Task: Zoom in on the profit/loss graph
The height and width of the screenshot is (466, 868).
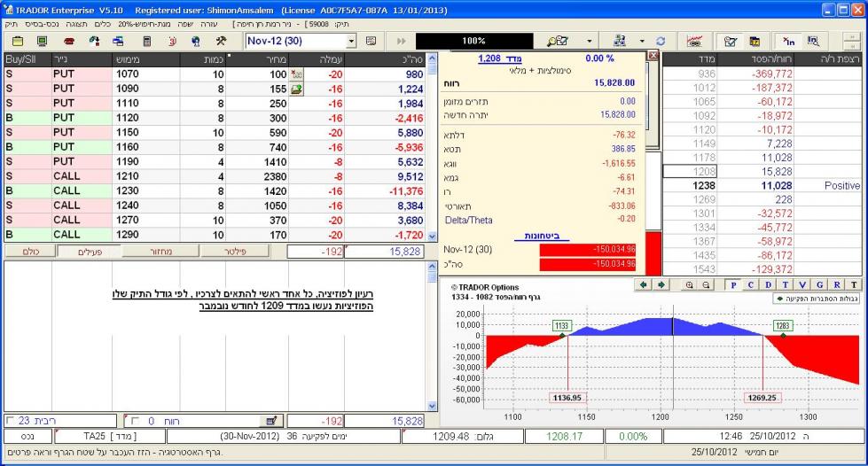Action: coord(692,284)
